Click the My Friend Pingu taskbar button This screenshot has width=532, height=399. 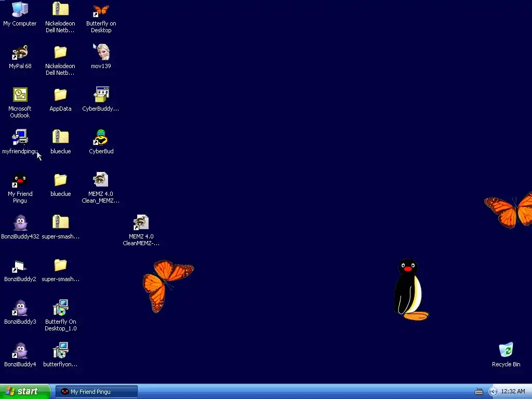[96, 392]
